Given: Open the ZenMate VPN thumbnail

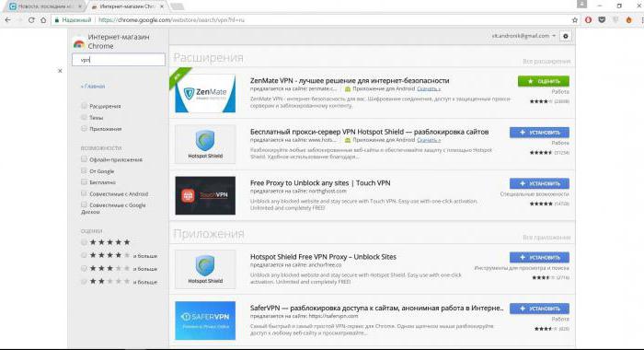Looking at the screenshot, I should pyautogui.click(x=205, y=93).
